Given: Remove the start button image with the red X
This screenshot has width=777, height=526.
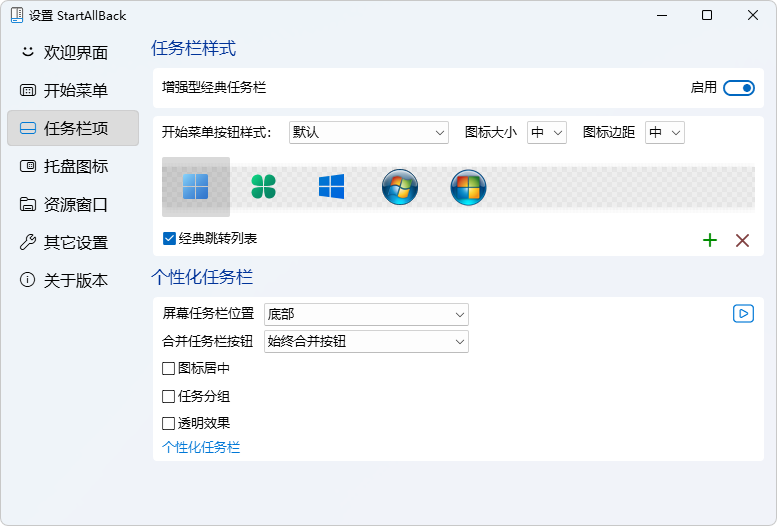Looking at the screenshot, I should click(x=742, y=240).
